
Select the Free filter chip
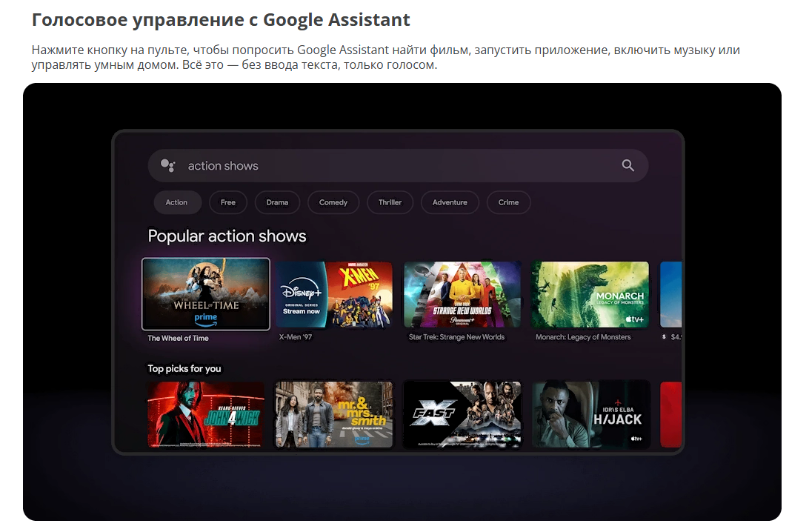(x=228, y=202)
